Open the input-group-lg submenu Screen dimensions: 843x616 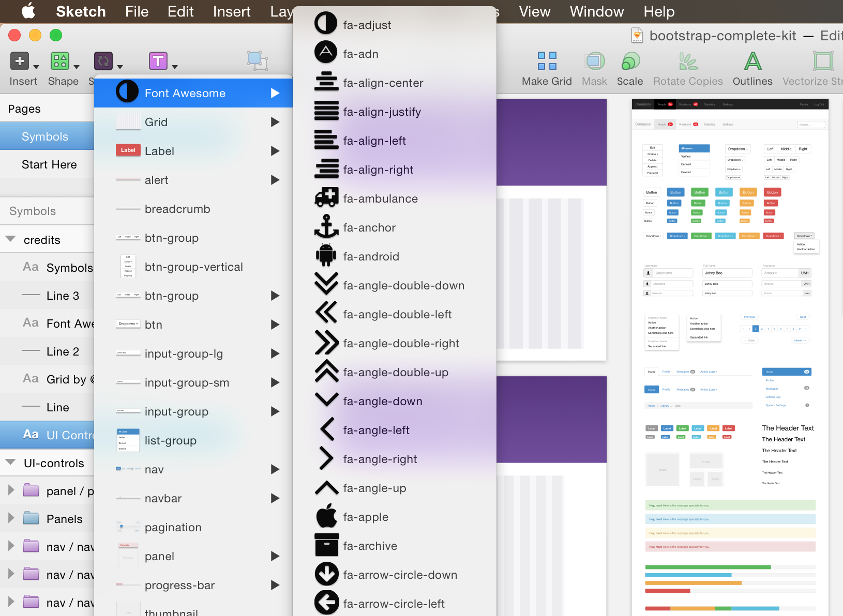pos(193,353)
